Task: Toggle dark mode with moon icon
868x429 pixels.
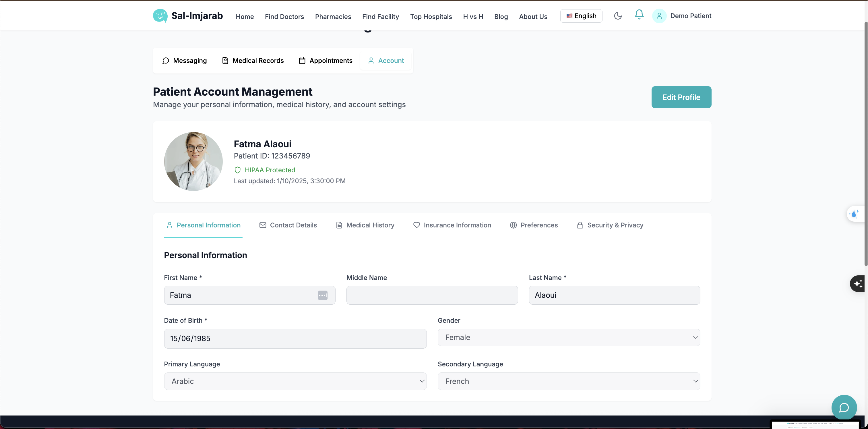Action: click(x=618, y=16)
